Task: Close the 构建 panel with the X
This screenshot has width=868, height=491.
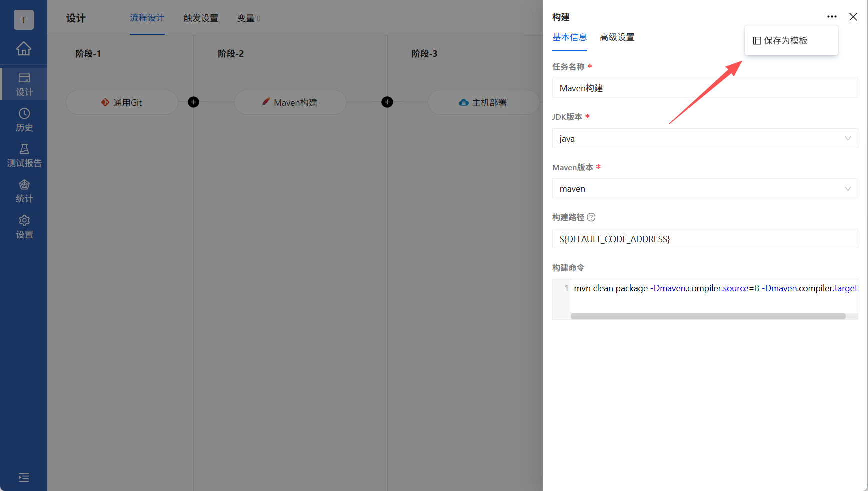Action: pyautogui.click(x=853, y=16)
